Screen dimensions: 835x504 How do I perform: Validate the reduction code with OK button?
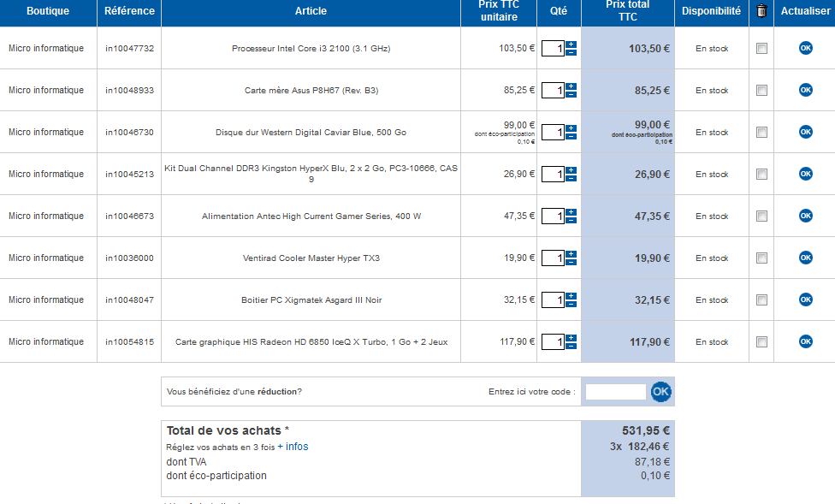(x=661, y=392)
